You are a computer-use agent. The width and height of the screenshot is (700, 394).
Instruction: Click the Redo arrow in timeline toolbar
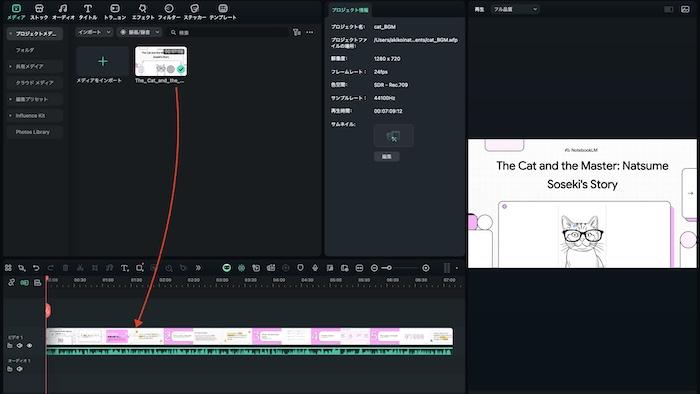click(50, 268)
